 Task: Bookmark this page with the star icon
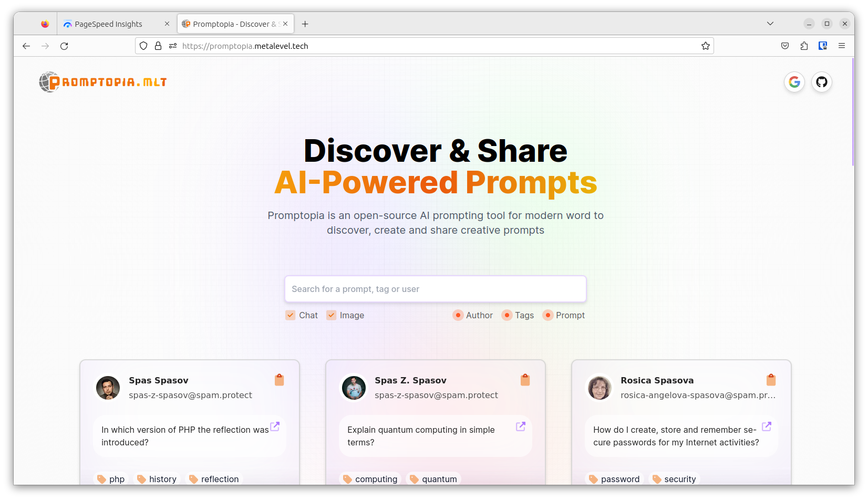click(x=706, y=46)
